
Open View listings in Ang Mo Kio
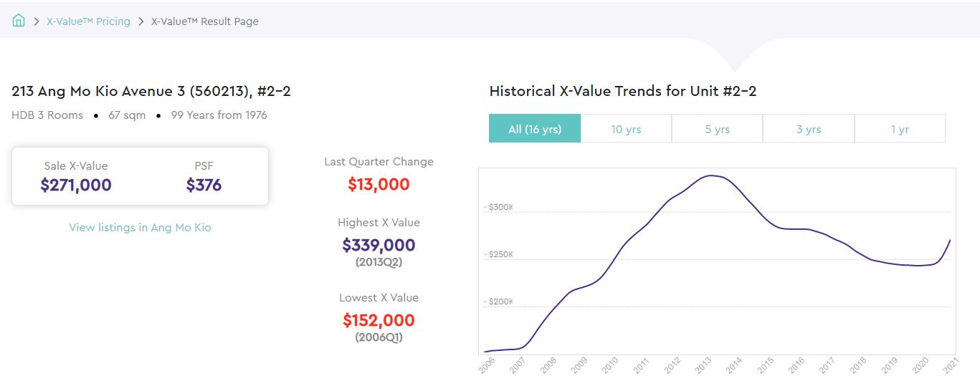(x=140, y=227)
